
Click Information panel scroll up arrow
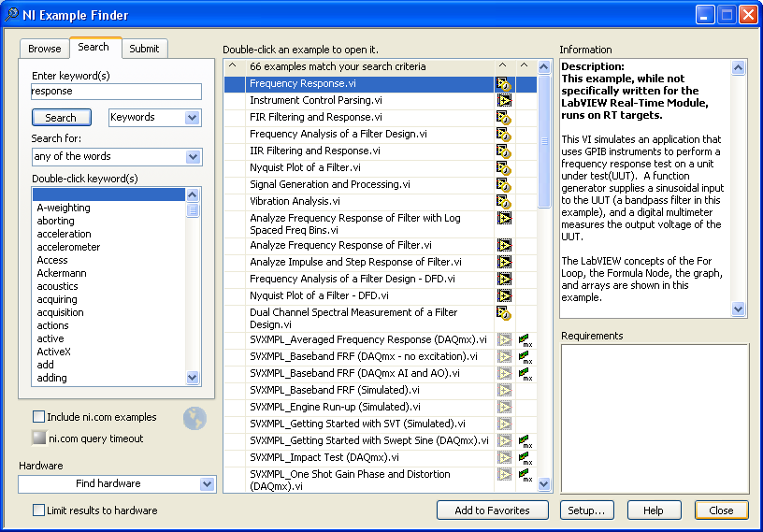(738, 67)
